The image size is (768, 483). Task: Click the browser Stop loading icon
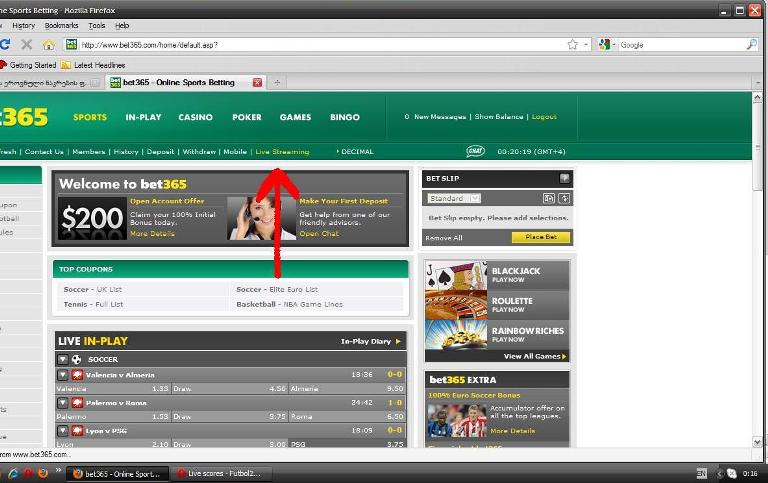pyautogui.click(x=26, y=45)
